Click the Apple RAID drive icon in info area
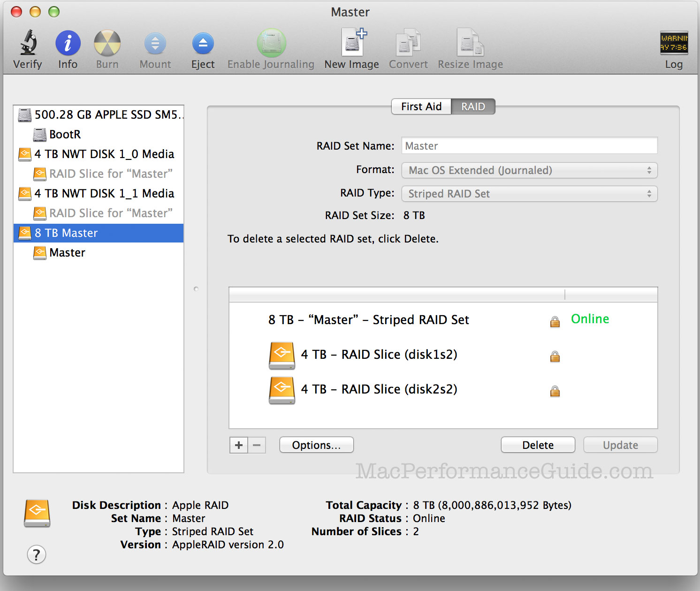This screenshot has width=700, height=591. [37, 513]
